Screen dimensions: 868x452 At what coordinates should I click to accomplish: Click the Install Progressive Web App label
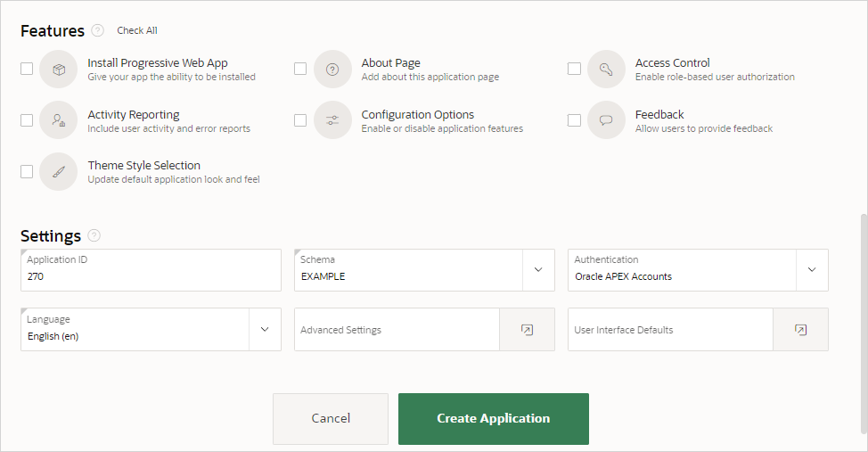[x=158, y=63]
